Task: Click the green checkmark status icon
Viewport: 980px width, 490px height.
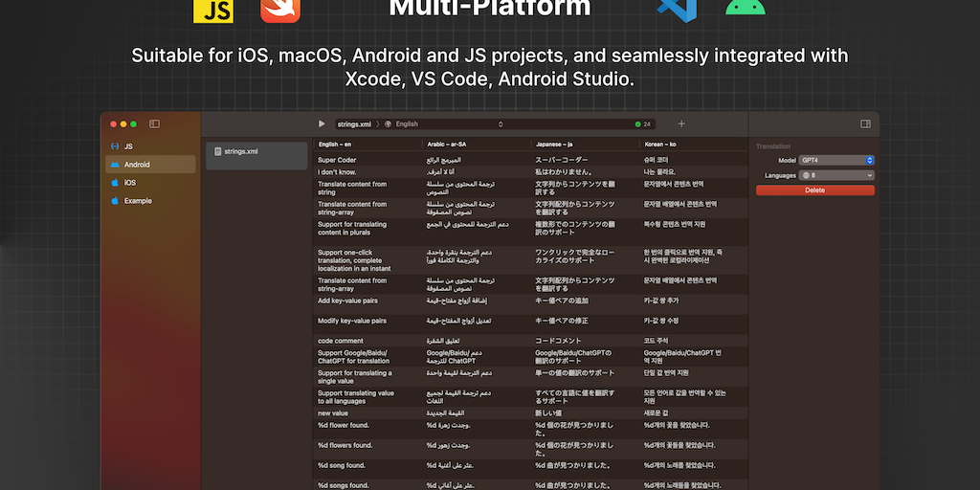Action: (638, 124)
